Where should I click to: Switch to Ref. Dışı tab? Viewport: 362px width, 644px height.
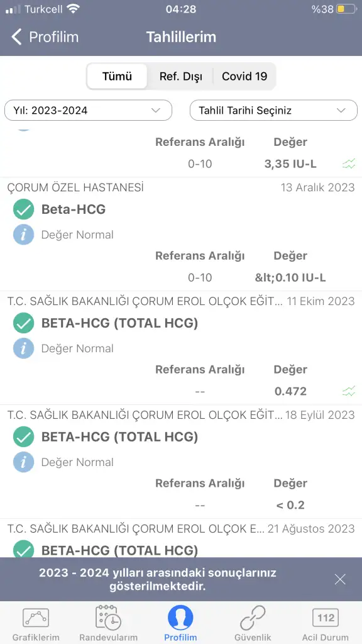pos(180,76)
